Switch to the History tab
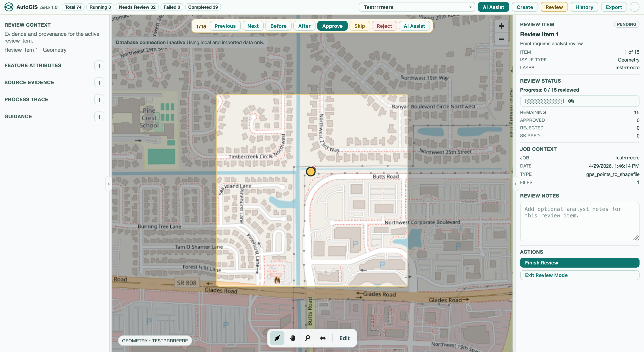The image size is (644, 352). coord(584,7)
